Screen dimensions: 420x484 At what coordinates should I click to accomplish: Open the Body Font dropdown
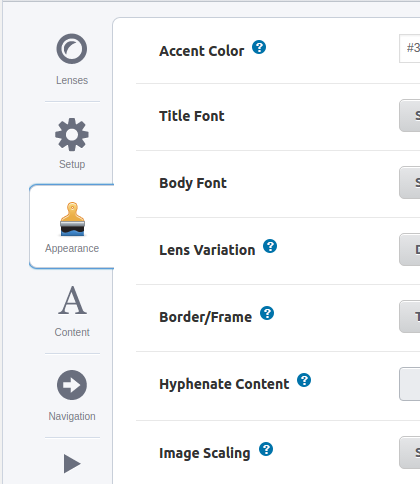coord(410,183)
